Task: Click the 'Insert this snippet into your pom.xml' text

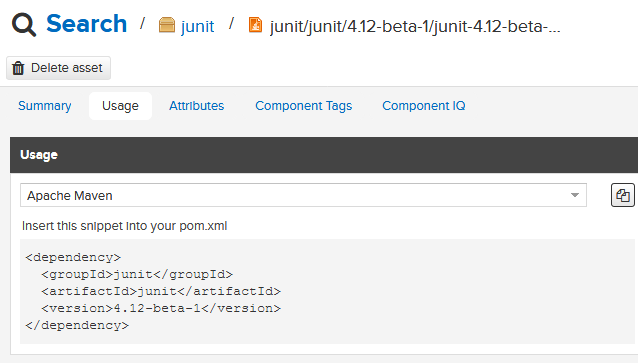Action: [x=125, y=226]
